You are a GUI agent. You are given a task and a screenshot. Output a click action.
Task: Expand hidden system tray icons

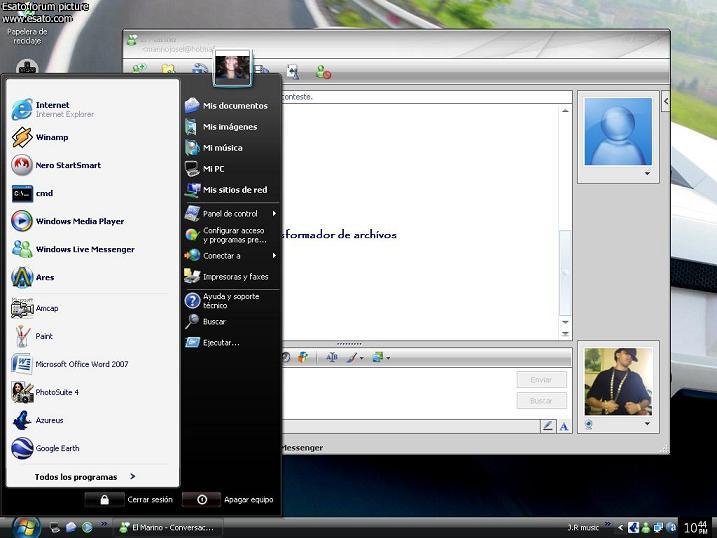(620, 527)
